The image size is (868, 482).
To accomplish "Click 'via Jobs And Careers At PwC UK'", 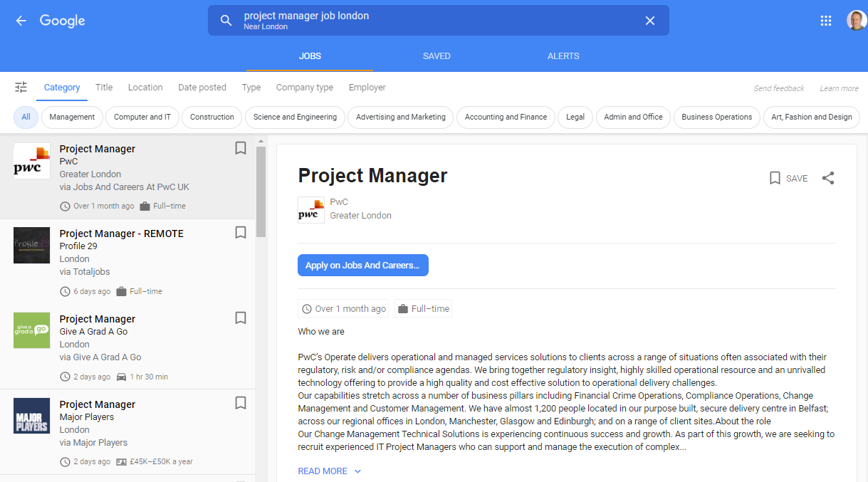I will (125, 187).
